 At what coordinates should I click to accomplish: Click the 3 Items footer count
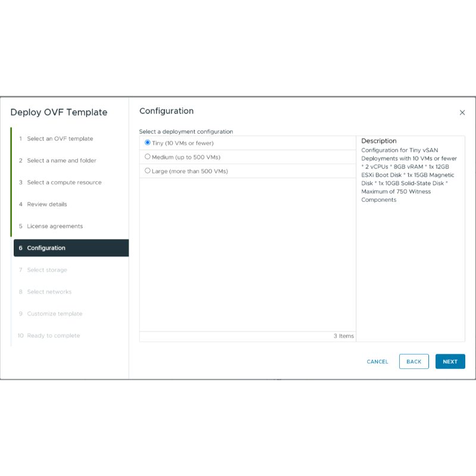tap(343, 336)
